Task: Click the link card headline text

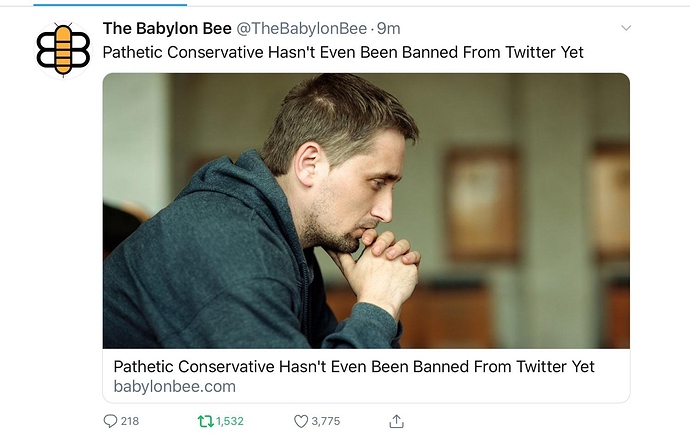Action: coord(354,367)
